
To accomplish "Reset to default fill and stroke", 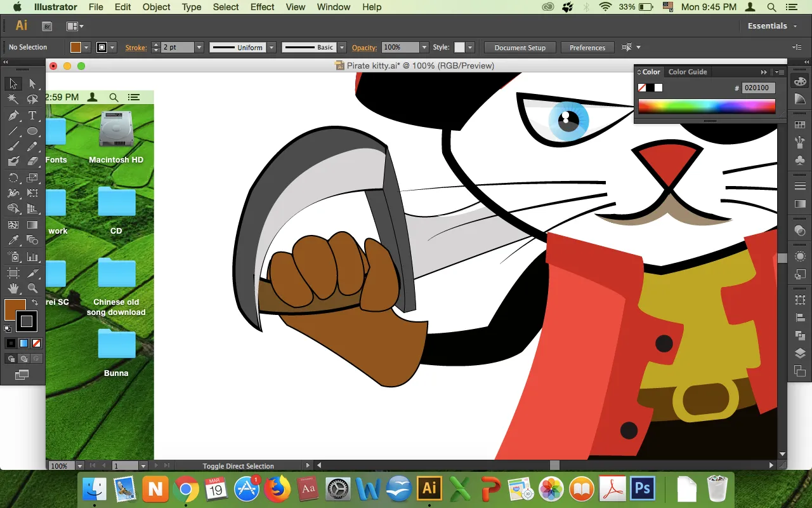I will [8, 328].
